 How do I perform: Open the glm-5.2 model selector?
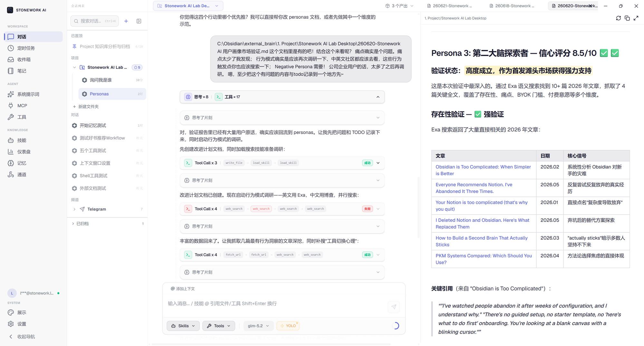[258, 326]
